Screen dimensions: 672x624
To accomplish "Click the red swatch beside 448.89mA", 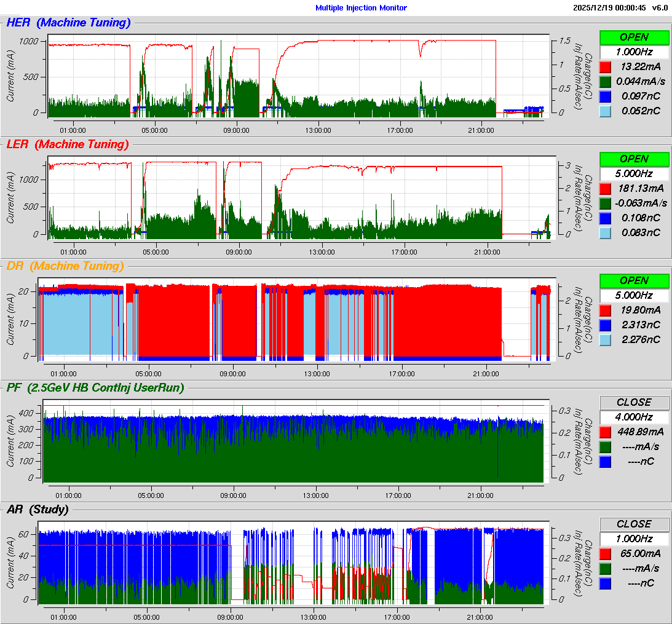I will pos(605,432).
